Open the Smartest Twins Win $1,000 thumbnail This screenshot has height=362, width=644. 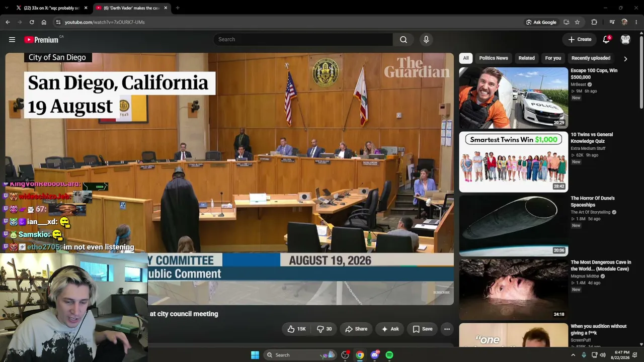click(x=513, y=162)
